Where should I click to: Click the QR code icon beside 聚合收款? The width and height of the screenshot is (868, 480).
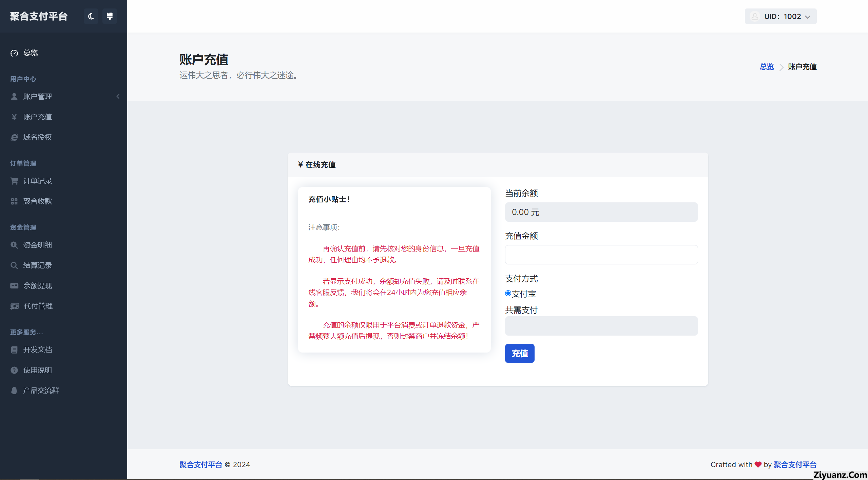(x=14, y=201)
